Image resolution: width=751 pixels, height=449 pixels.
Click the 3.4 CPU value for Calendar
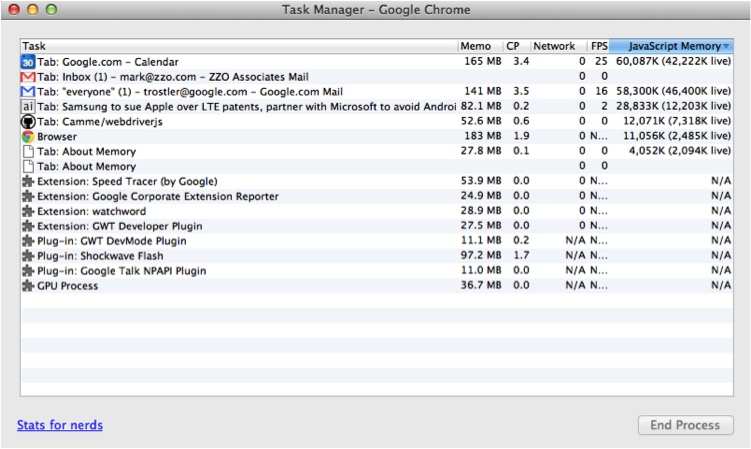[x=521, y=61]
